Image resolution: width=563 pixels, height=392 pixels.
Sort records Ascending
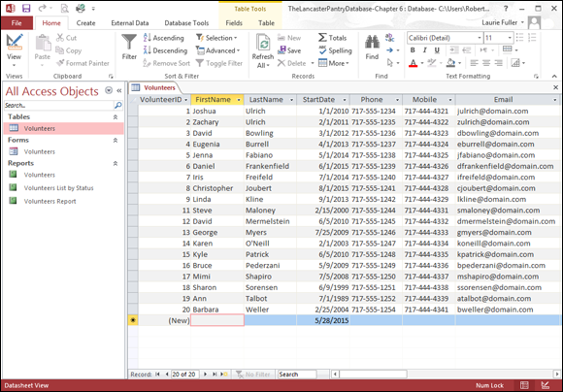(x=163, y=38)
